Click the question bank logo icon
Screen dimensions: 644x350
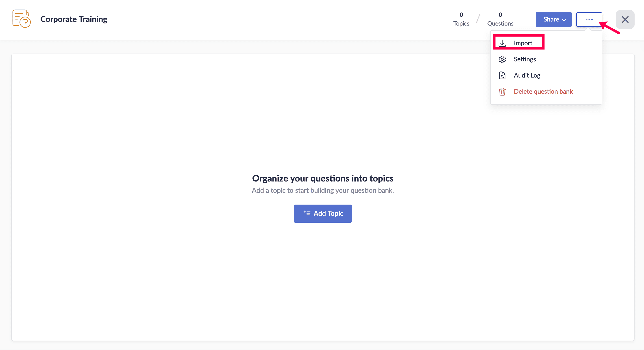coord(22,19)
